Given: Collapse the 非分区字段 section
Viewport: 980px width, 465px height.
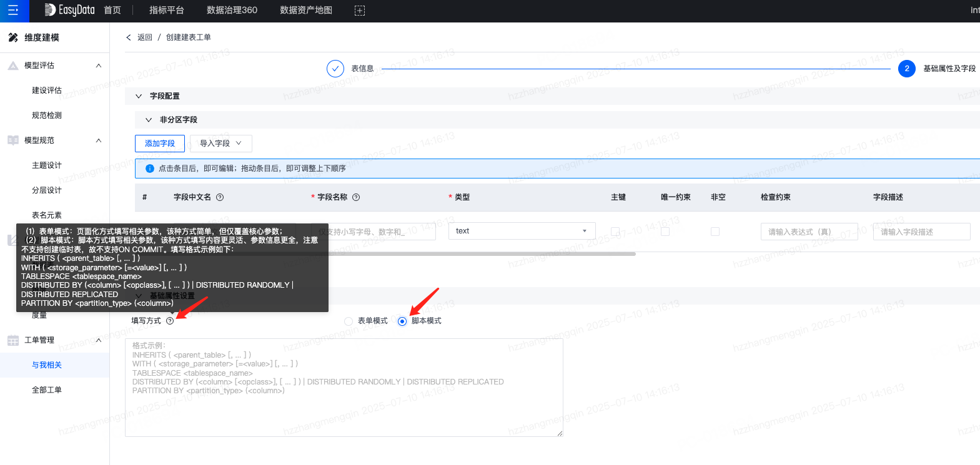Looking at the screenshot, I should point(149,120).
